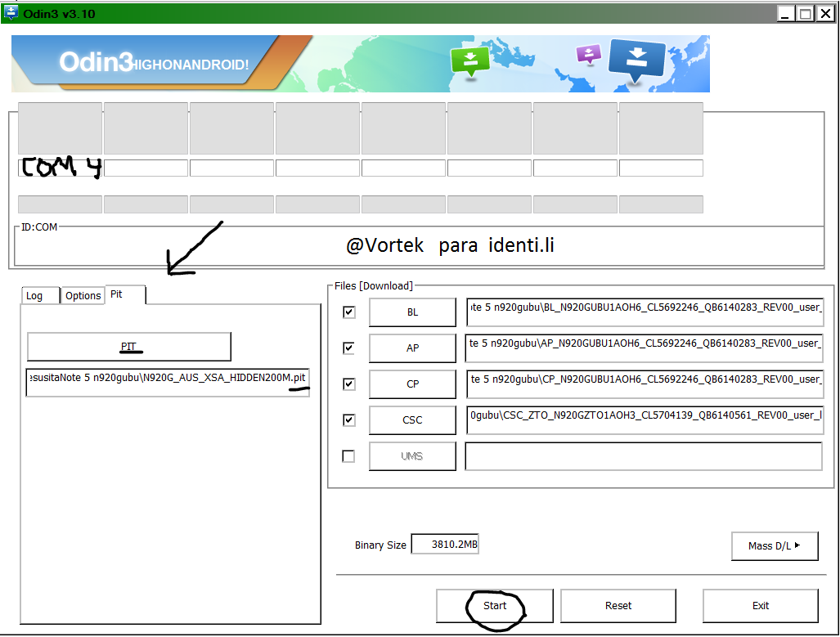Click the CSC file path field

tap(645, 420)
